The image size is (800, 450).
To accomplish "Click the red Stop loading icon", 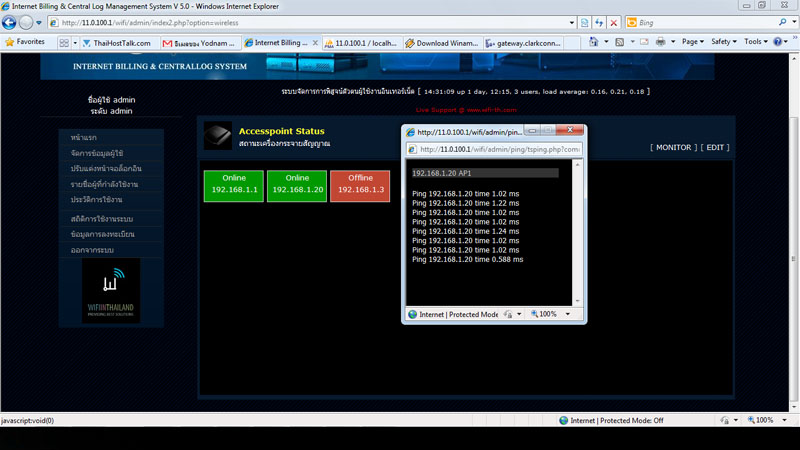I will pos(614,22).
